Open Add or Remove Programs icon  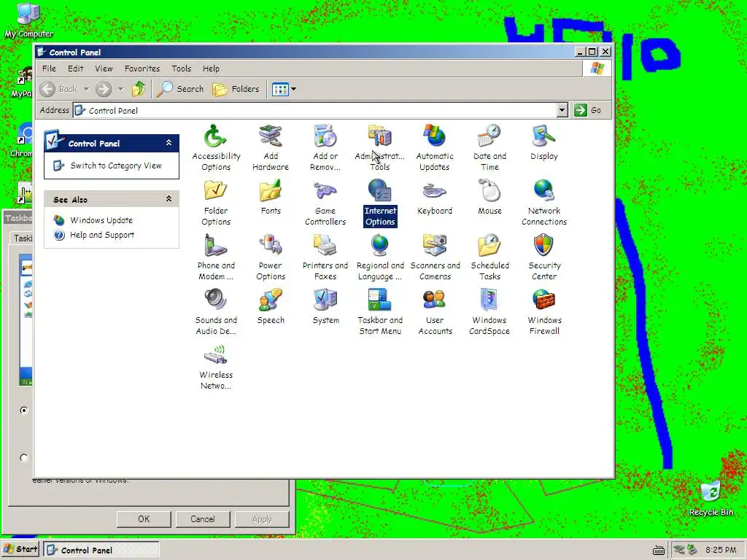[x=325, y=147]
